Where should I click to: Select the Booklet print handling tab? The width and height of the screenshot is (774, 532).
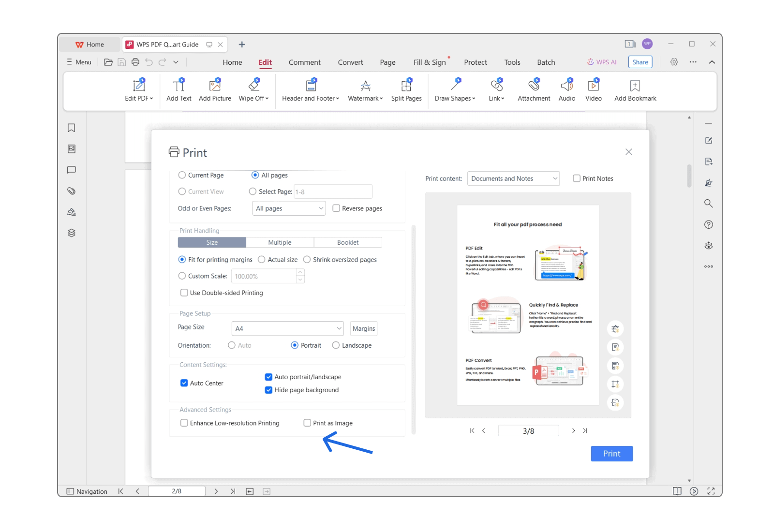(348, 243)
